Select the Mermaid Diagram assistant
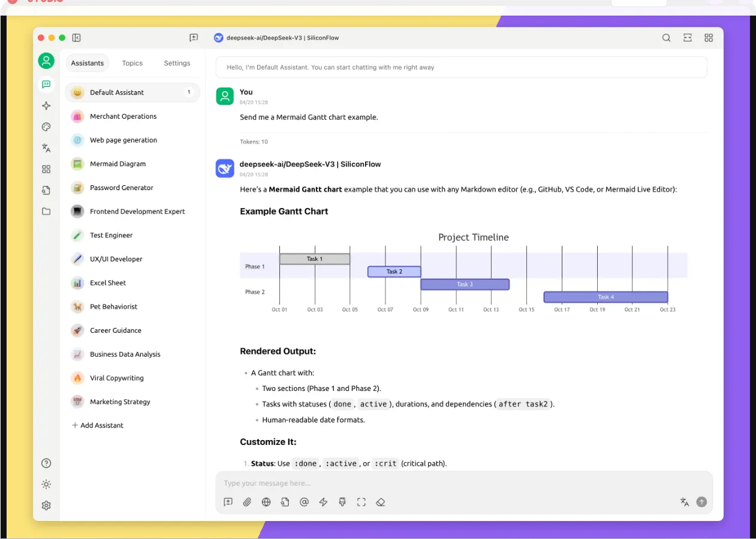The width and height of the screenshot is (756, 539). [132, 164]
